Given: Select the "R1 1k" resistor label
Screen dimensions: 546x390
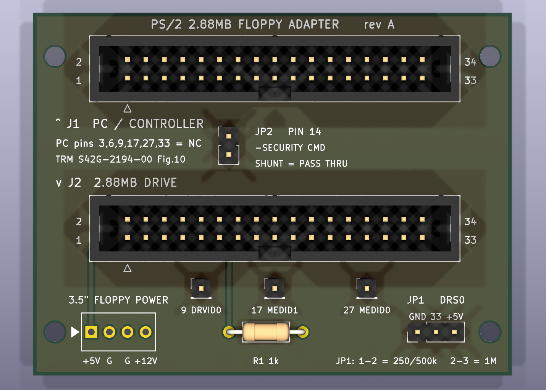Looking at the screenshot, I should 266,361.
